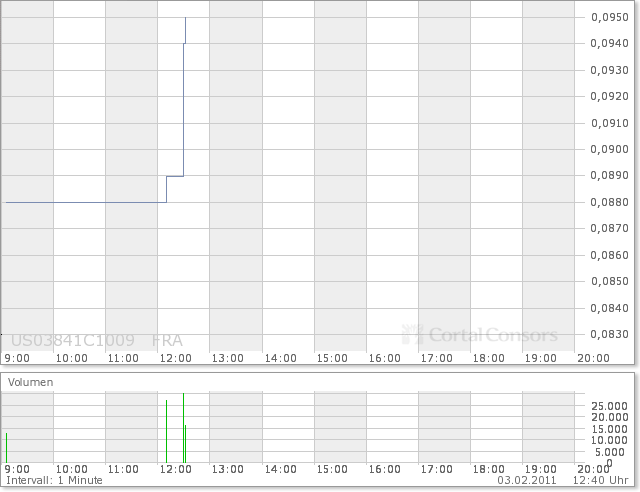
Task: Select 12:00 on the price chart time axis
Action: coord(176,358)
